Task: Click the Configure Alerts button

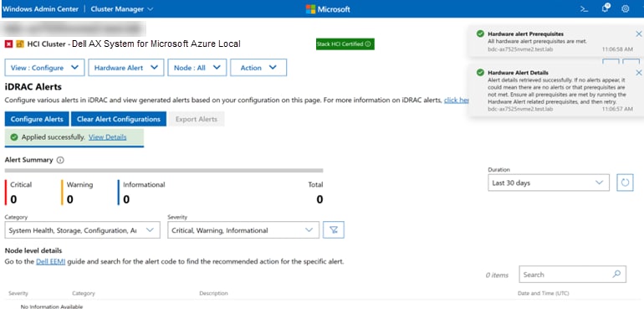Action: (x=37, y=119)
